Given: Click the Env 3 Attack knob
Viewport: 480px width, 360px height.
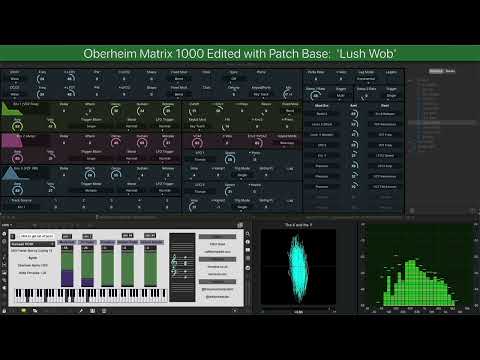Looking at the screenshot, I should pos(90,175).
